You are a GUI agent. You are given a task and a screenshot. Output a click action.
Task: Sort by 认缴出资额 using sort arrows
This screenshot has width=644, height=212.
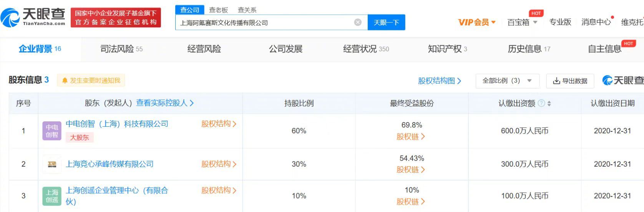[x=549, y=103]
